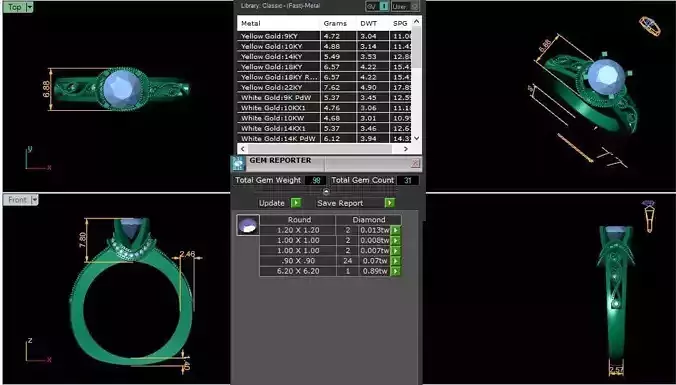This screenshot has width=676, height=385.
Task: Click the ring thumbnail icon in perspective viewport
Action: pos(650,26)
